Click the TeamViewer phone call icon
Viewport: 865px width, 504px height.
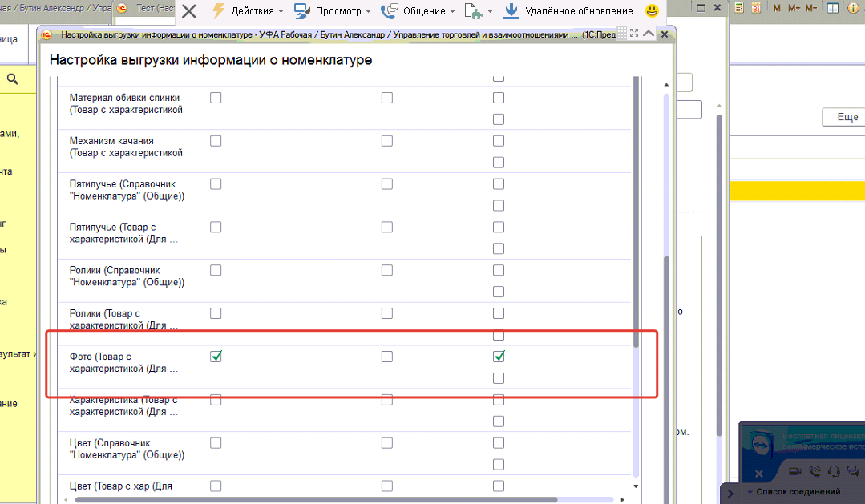815,472
